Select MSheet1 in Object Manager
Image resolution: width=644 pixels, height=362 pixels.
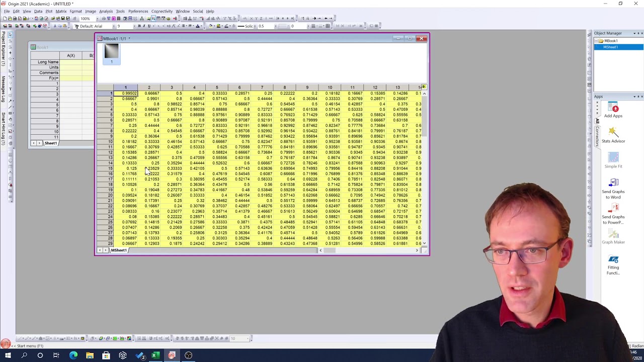click(x=610, y=47)
